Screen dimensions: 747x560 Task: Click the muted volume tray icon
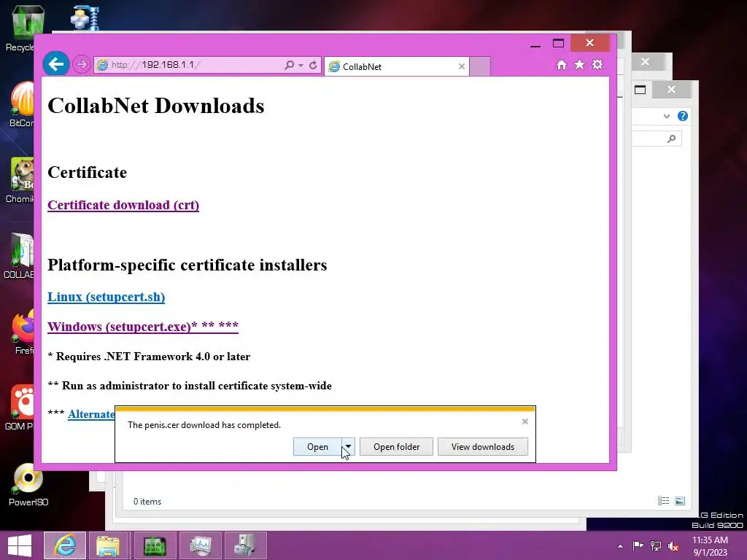tap(673, 546)
